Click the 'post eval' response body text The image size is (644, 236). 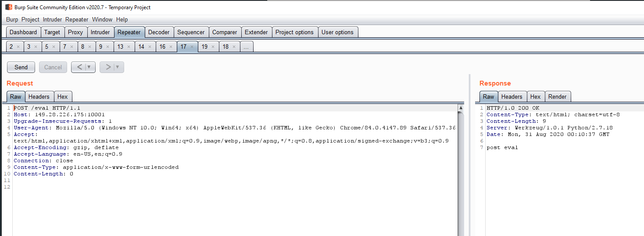tap(502, 147)
